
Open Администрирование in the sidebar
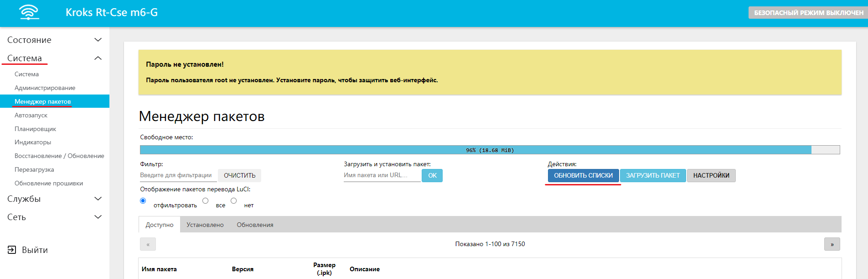45,88
